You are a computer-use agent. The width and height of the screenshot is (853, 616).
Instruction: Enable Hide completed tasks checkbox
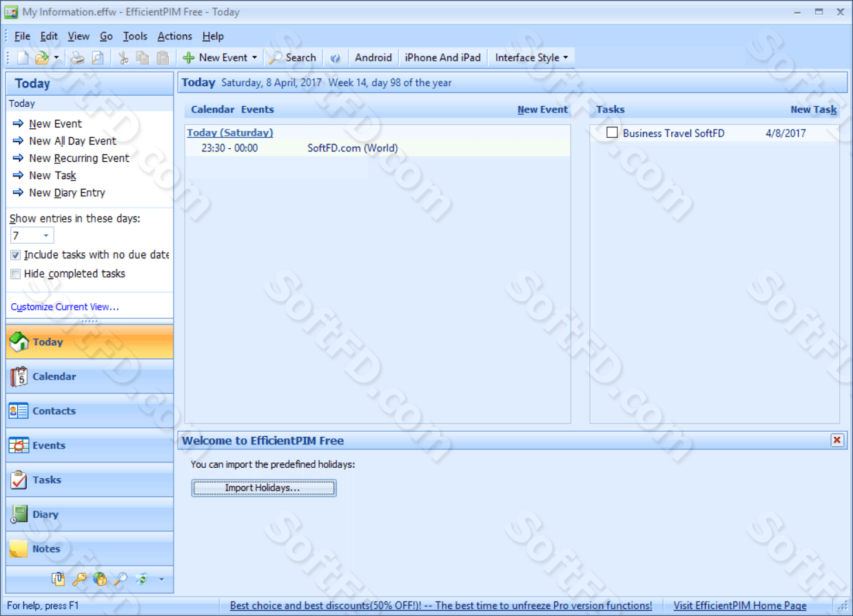point(15,274)
